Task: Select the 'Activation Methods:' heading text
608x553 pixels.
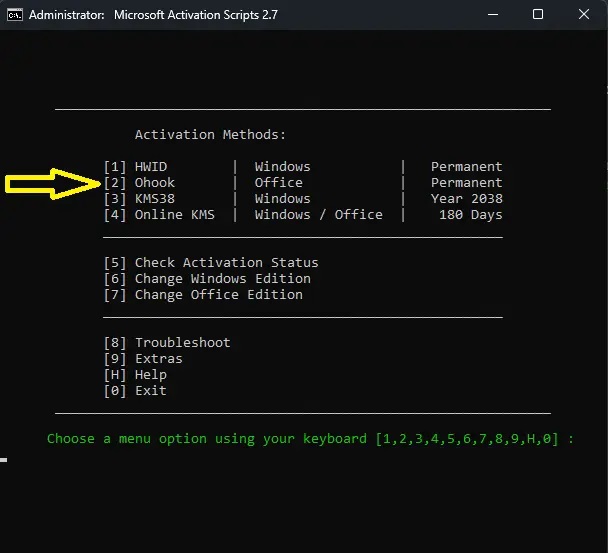Action: tap(210, 135)
